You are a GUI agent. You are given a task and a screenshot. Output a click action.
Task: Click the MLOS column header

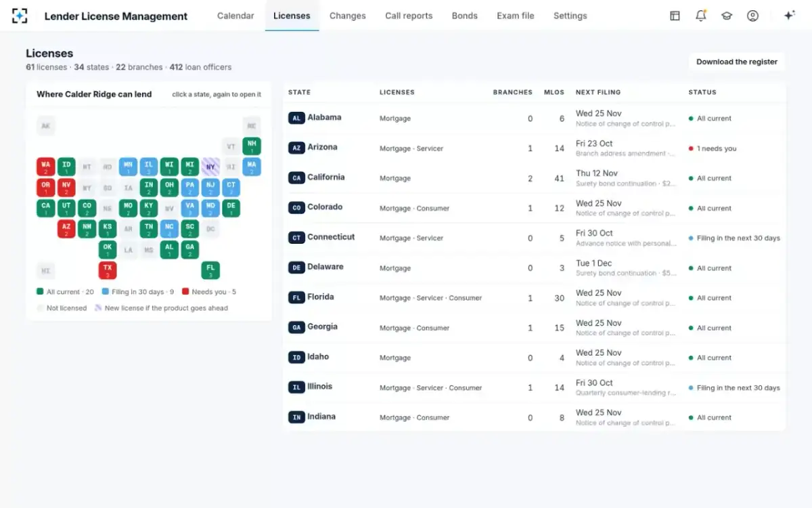pyautogui.click(x=554, y=92)
